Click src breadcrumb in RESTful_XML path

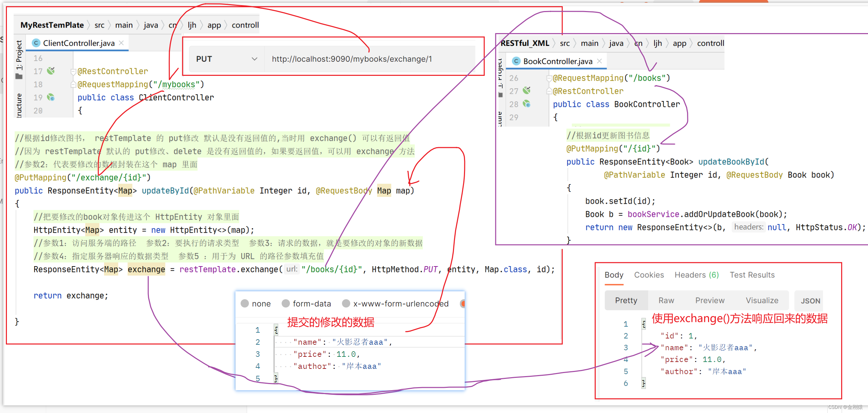tap(565, 43)
